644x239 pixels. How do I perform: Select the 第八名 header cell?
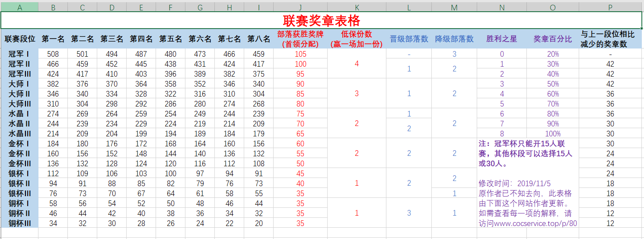click(x=259, y=39)
